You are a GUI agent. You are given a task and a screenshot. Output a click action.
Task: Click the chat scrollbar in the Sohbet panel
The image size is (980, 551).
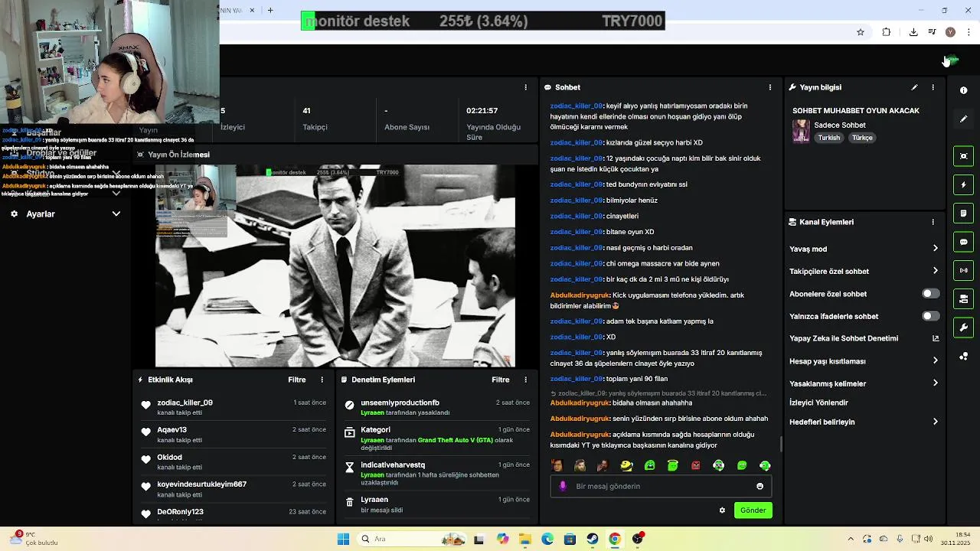tap(780, 444)
